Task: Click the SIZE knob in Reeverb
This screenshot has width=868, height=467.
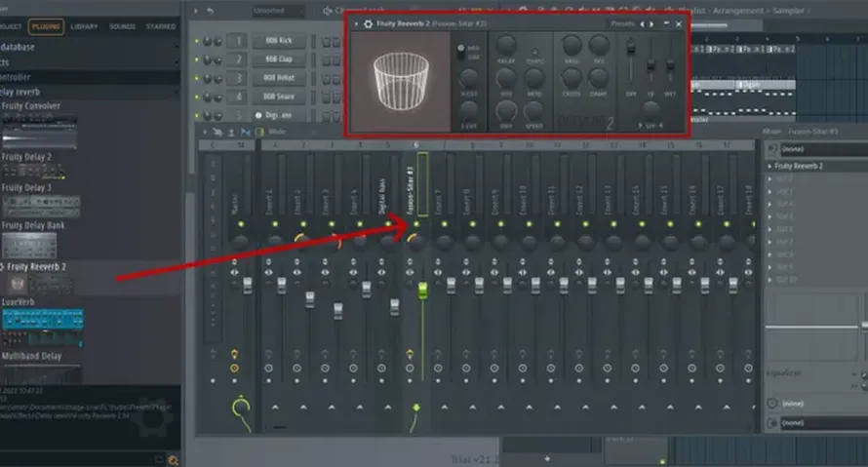Action: coord(505,79)
